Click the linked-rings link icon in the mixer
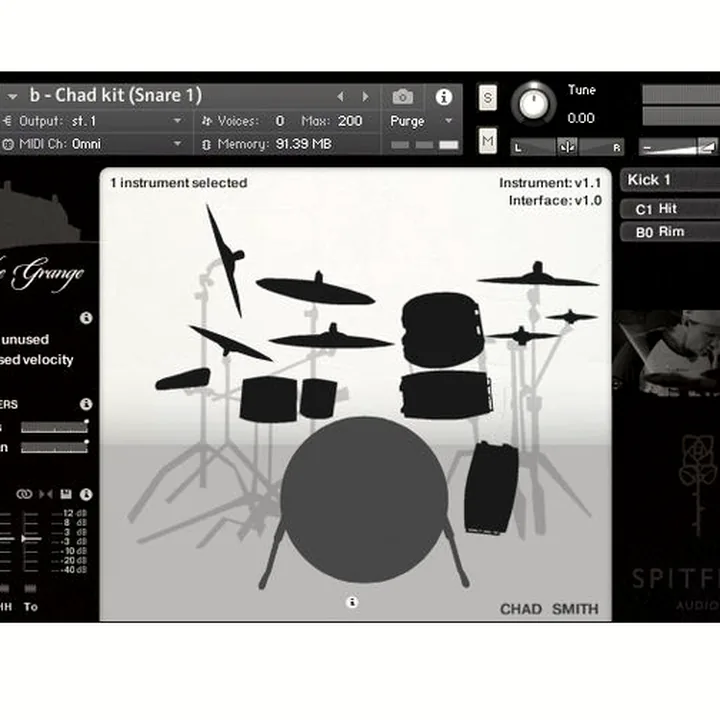The height and width of the screenshot is (720, 720). tap(24, 494)
